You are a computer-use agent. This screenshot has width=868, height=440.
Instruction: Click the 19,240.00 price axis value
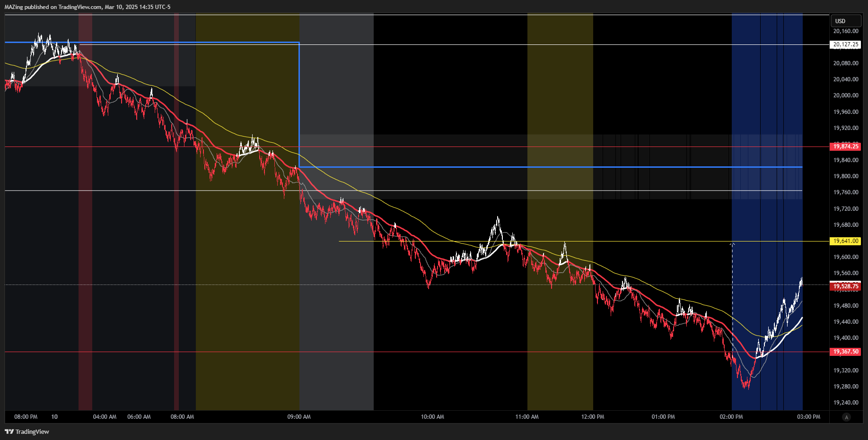846,403
